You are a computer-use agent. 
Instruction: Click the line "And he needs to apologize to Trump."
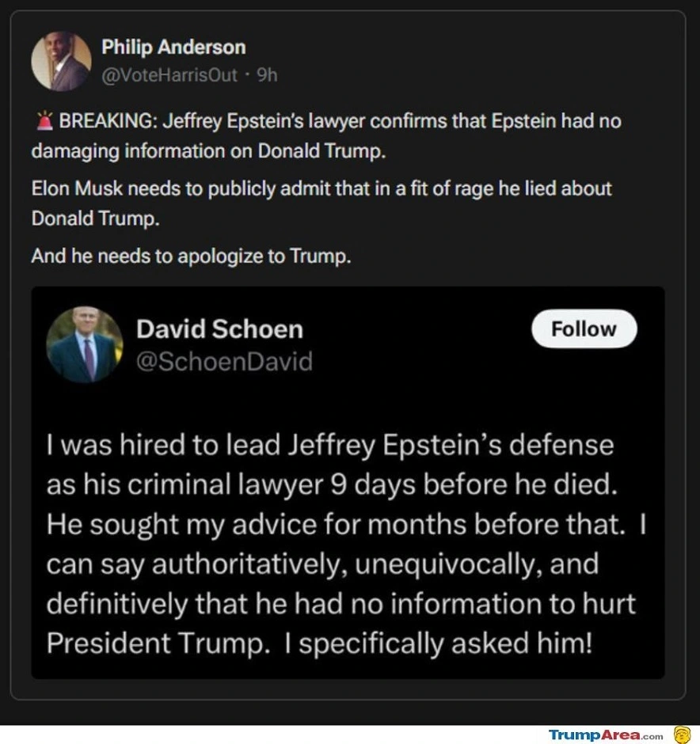click(x=191, y=256)
